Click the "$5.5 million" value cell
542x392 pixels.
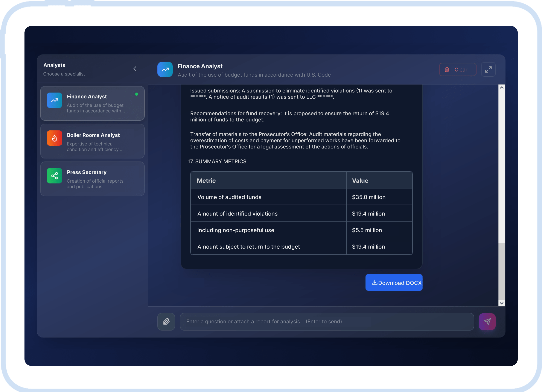(379, 230)
